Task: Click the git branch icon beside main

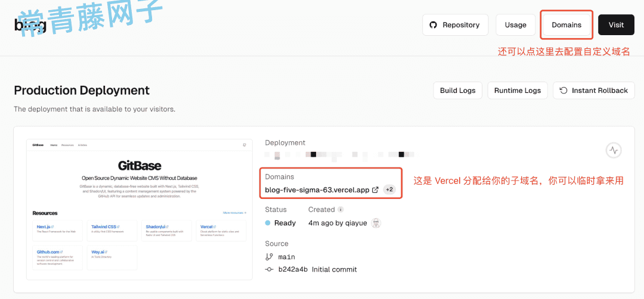Action: pyautogui.click(x=269, y=257)
